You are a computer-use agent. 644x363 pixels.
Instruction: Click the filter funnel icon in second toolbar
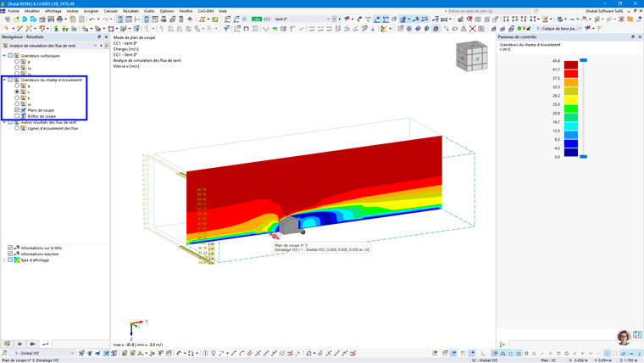pyautogui.click(x=227, y=29)
